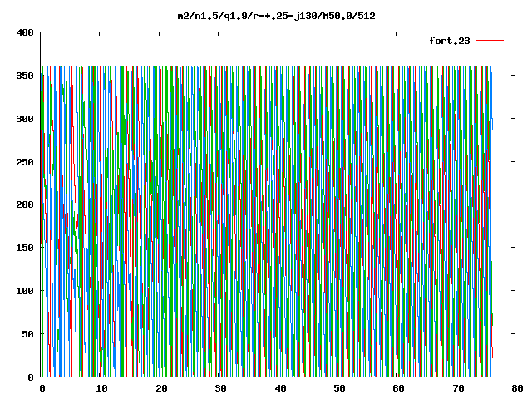Click the fort.23 legend label
Image resolution: width=532 pixels, height=399 pixels.
click(x=449, y=41)
